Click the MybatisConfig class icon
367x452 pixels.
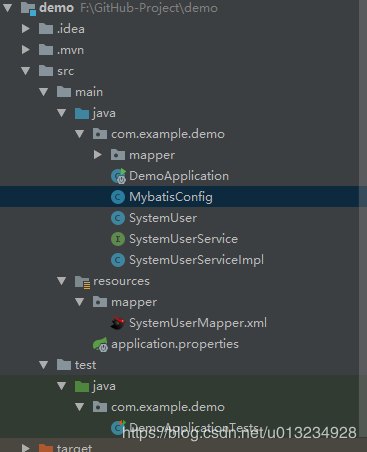pyautogui.click(x=118, y=197)
